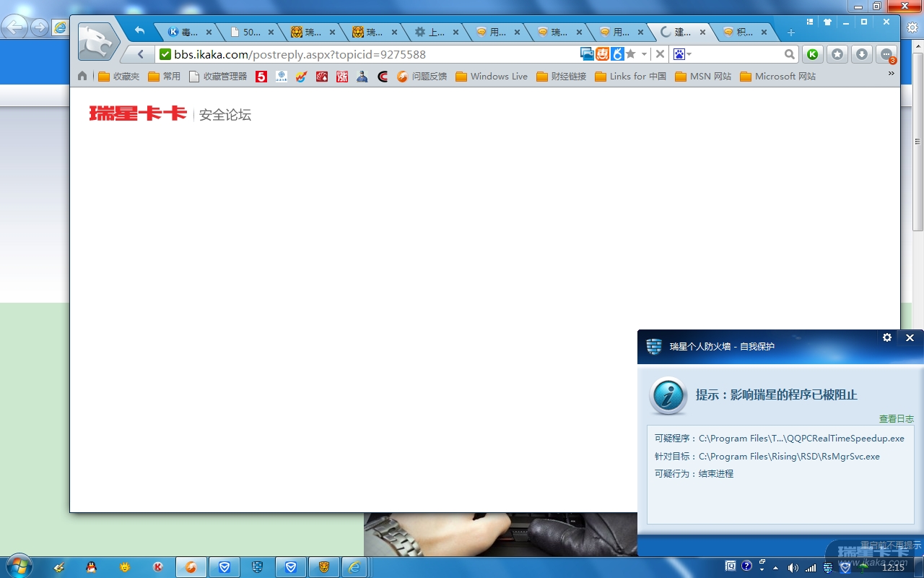Click the green security check icon
Viewport: 924px width, 578px height.
point(165,54)
